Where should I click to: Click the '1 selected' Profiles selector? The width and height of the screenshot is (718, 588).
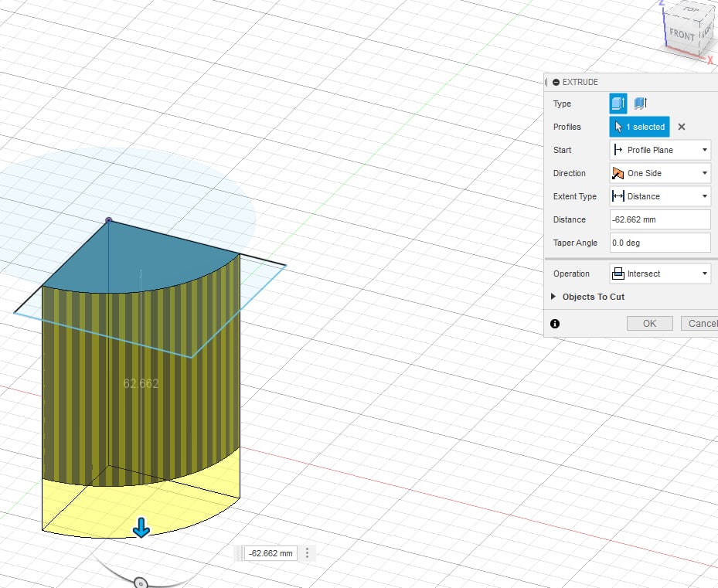point(639,127)
